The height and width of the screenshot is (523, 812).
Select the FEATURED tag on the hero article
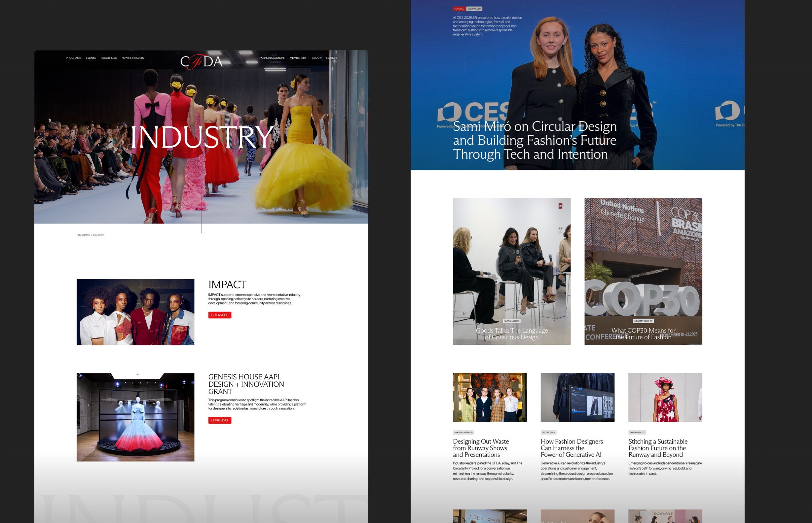pos(459,9)
